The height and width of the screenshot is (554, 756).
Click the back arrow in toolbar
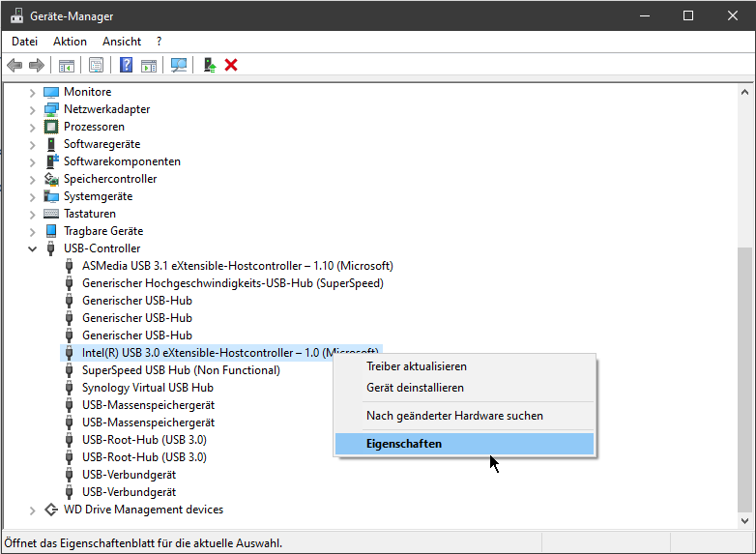[x=15, y=65]
